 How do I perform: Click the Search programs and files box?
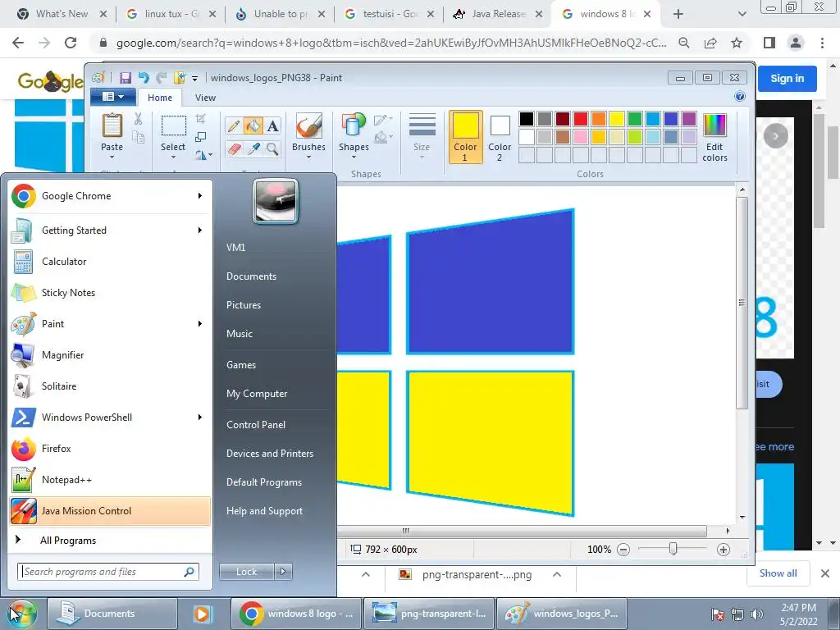tap(108, 572)
